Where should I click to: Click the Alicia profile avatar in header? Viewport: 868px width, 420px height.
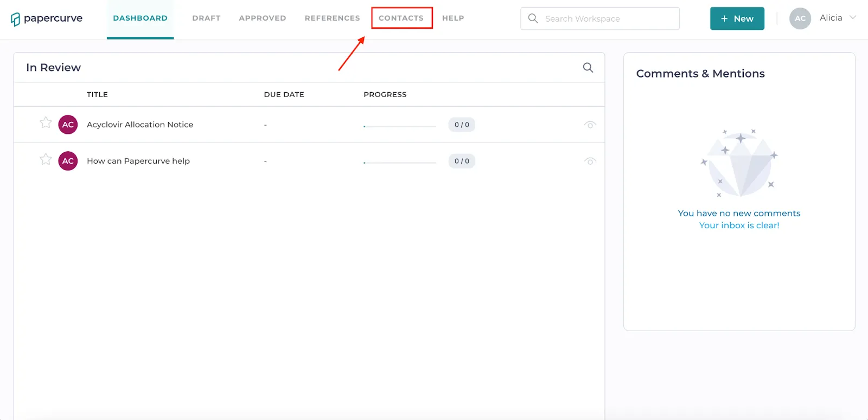point(800,18)
